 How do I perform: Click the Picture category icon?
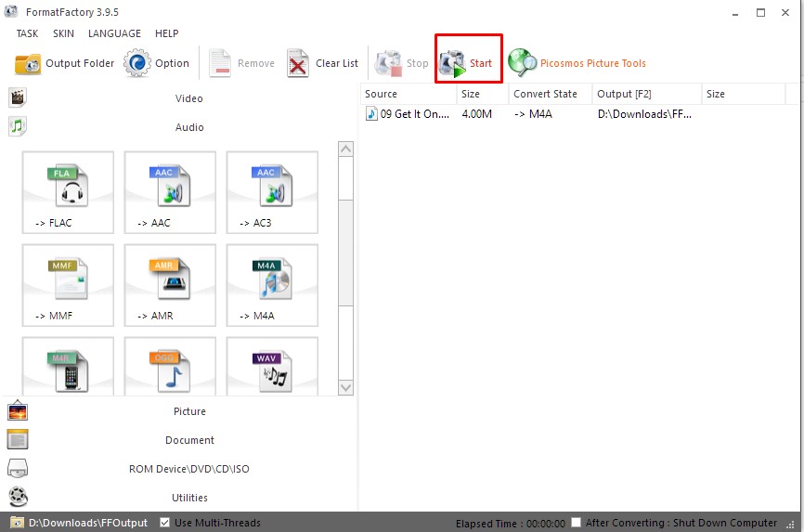[18, 411]
